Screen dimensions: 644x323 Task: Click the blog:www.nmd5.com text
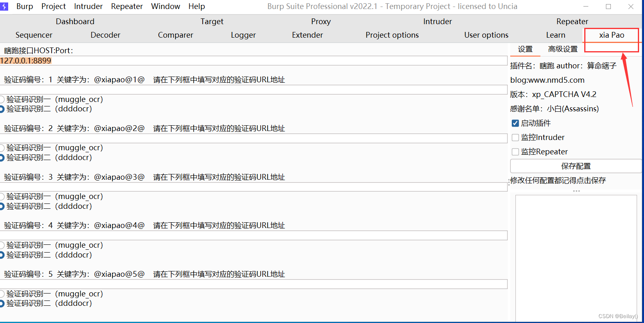pyautogui.click(x=547, y=80)
